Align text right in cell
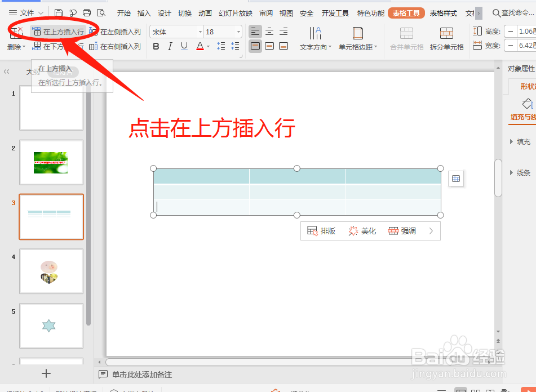Screen dimensions: 536x392 (283, 32)
